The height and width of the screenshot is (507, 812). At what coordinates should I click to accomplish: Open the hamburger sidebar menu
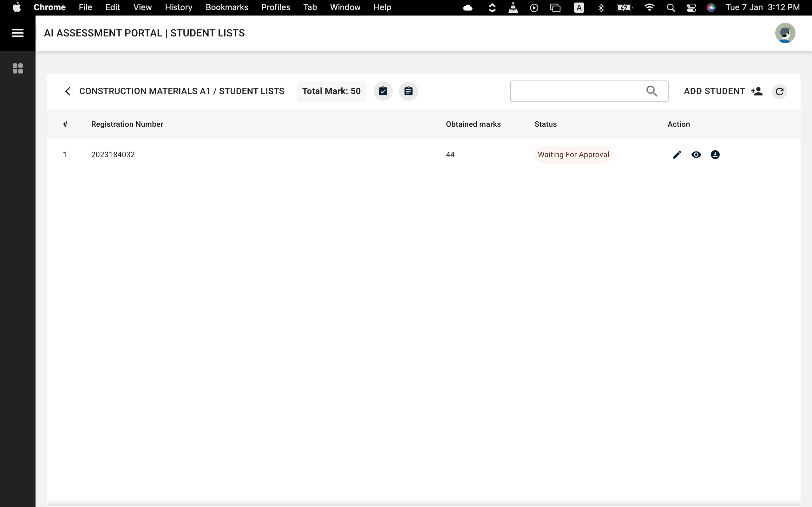tap(17, 33)
